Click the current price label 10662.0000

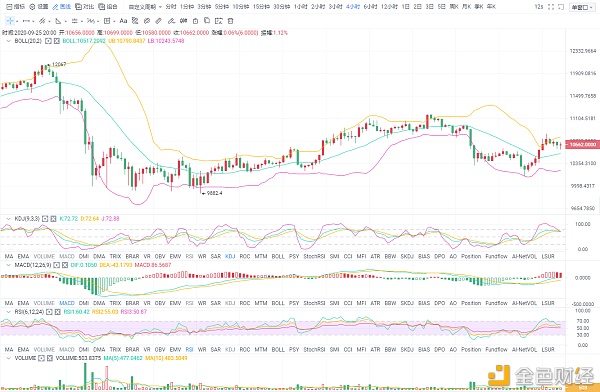pos(582,144)
